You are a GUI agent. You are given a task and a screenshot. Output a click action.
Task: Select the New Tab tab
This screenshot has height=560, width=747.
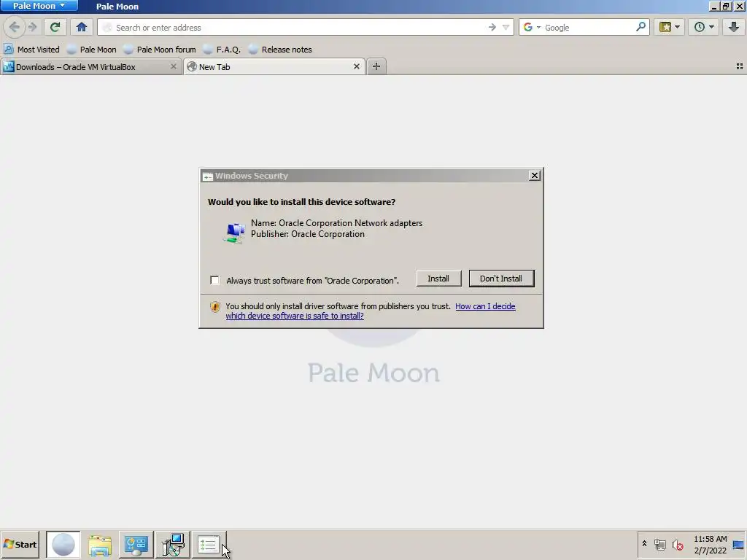click(274, 66)
